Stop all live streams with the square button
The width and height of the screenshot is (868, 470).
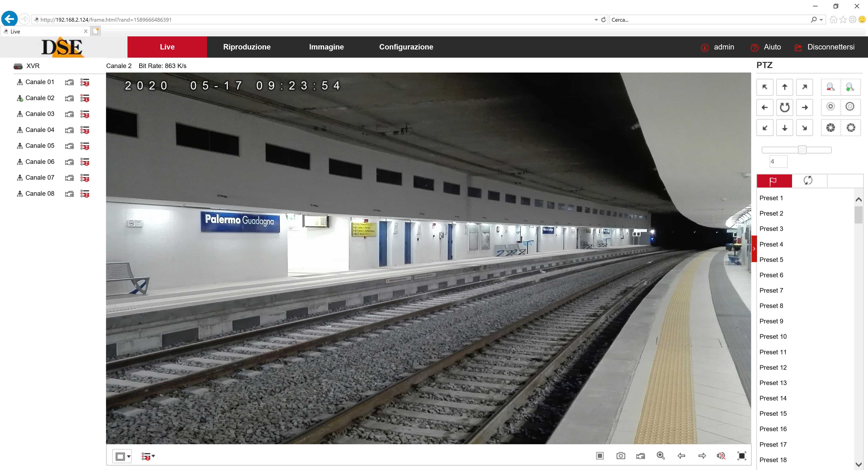point(600,456)
